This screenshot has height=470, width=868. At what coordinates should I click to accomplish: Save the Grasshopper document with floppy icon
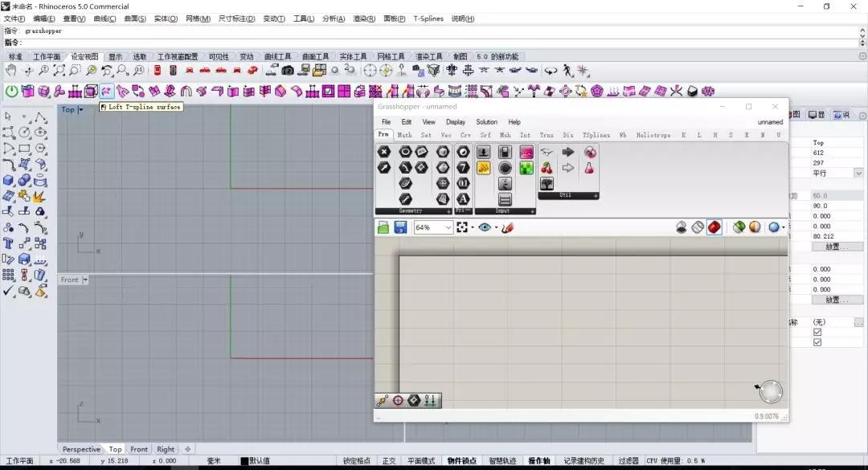pos(400,227)
